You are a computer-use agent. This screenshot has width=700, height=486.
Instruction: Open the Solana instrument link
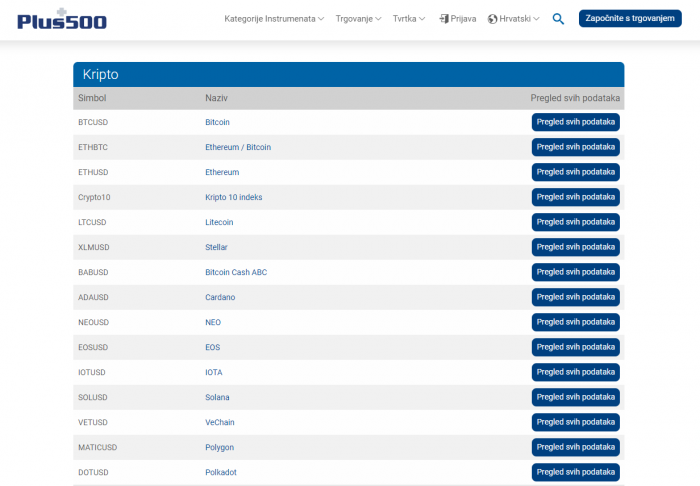[x=217, y=397]
